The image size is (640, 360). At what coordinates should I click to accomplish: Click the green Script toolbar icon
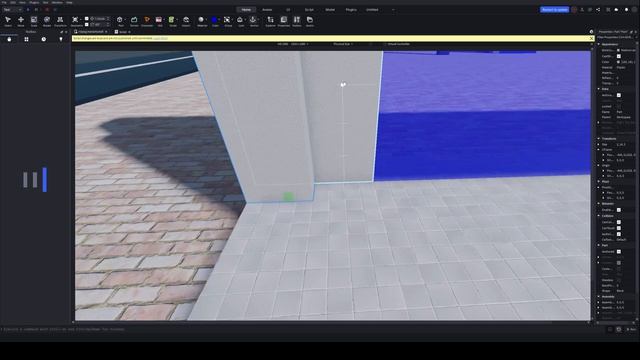(173, 21)
